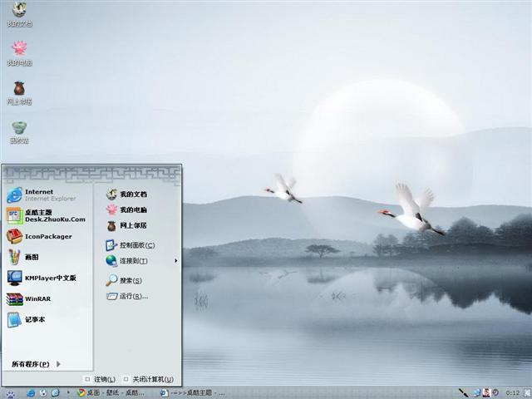This screenshot has width=532, height=399.
Task: Click the blue network tray icon
Action: click(x=476, y=393)
